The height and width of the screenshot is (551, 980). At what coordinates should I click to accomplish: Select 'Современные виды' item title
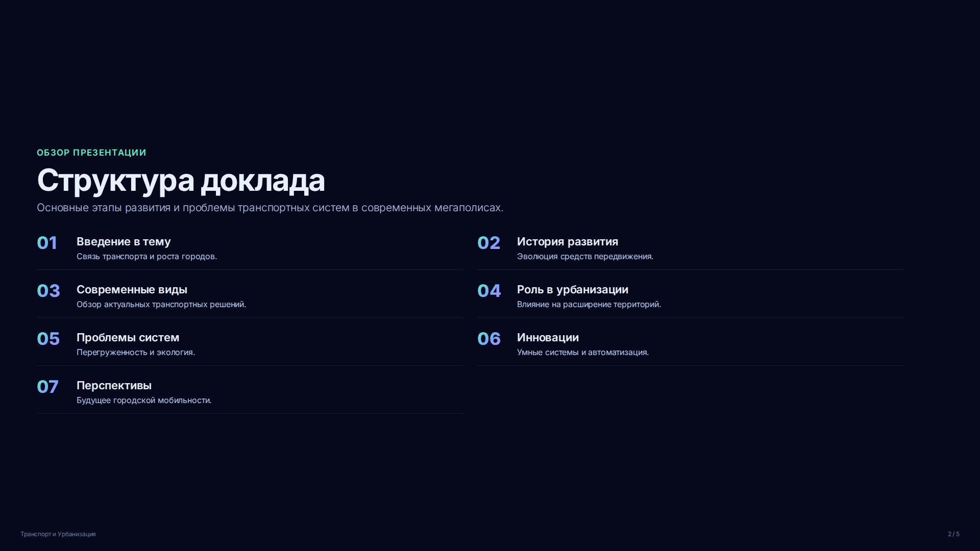pos(132,290)
